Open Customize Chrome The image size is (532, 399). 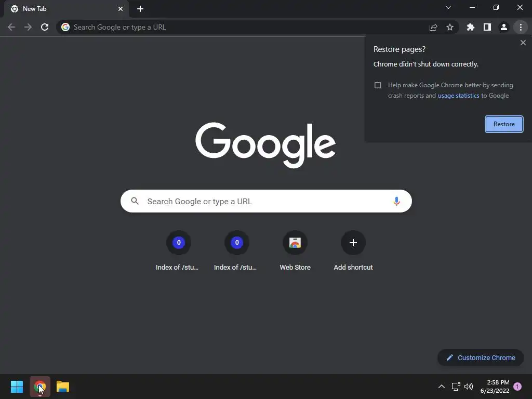point(481,357)
